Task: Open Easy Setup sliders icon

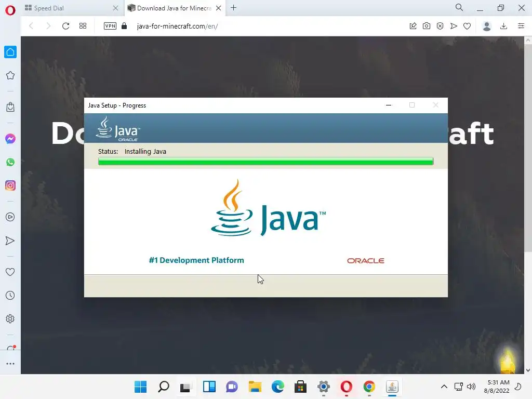Action: point(521,26)
